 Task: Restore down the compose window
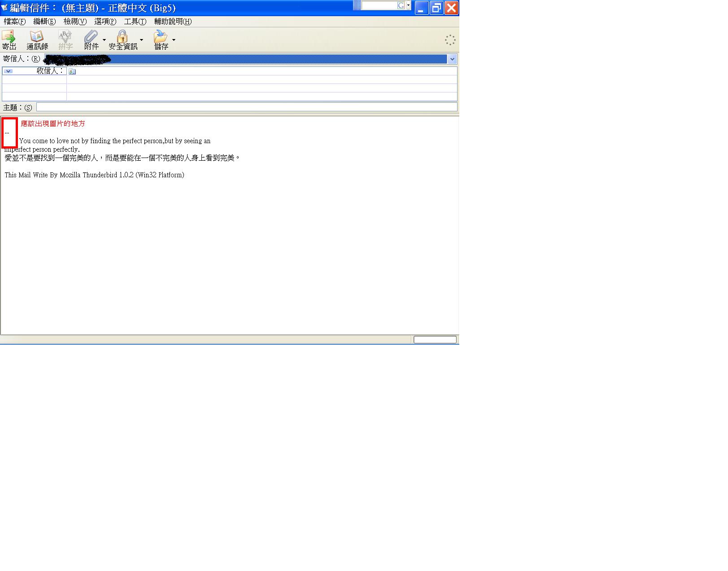436,8
